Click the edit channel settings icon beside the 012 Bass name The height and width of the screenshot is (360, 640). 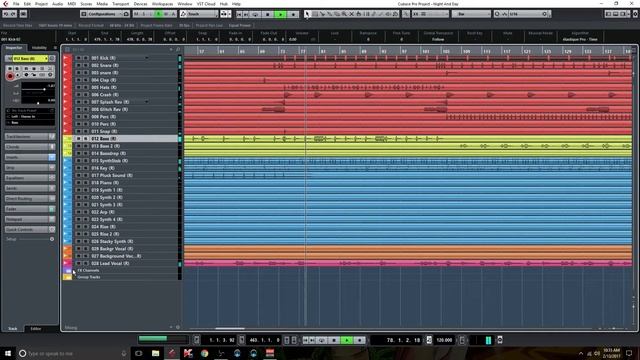click(51, 59)
